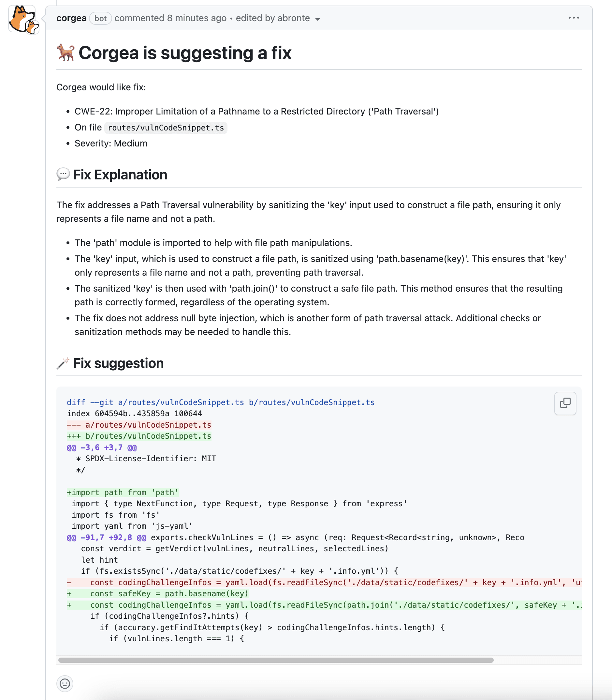612x700 pixels.
Task: Copy the diff code to clipboard
Action: pos(565,403)
